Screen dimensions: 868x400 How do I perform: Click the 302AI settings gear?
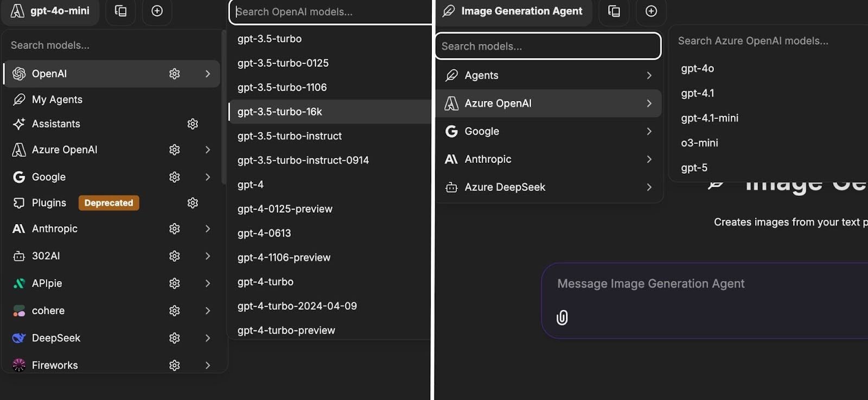point(174,256)
